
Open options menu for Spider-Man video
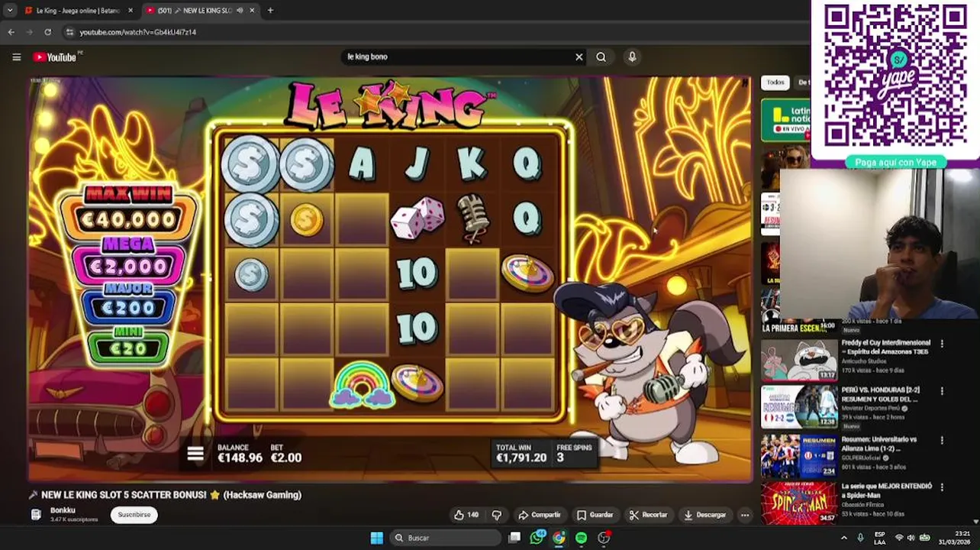tap(942, 487)
